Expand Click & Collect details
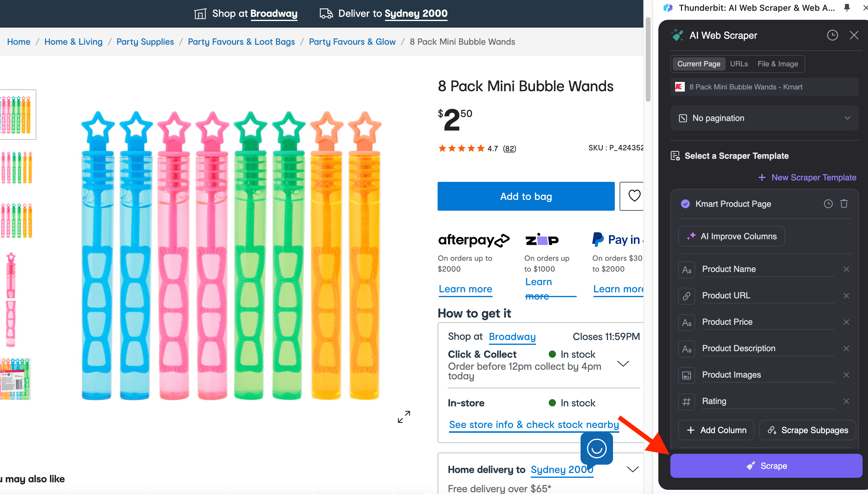Viewport: 868px width, 494px height. [x=623, y=364]
